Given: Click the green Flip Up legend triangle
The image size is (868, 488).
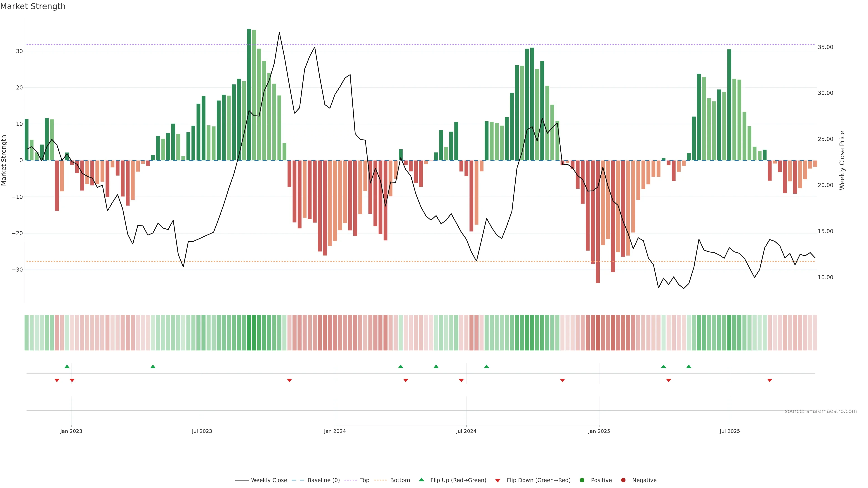Looking at the screenshot, I should (421, 480).
